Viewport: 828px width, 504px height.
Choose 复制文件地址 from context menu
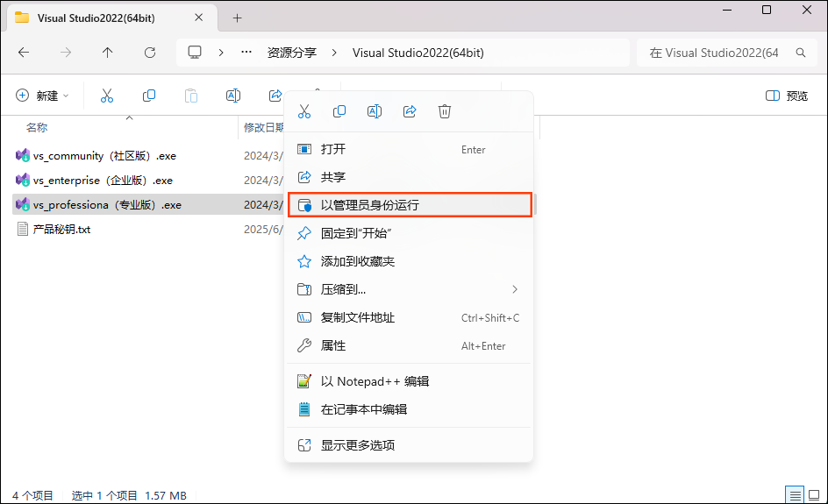(x=409, y=317)
